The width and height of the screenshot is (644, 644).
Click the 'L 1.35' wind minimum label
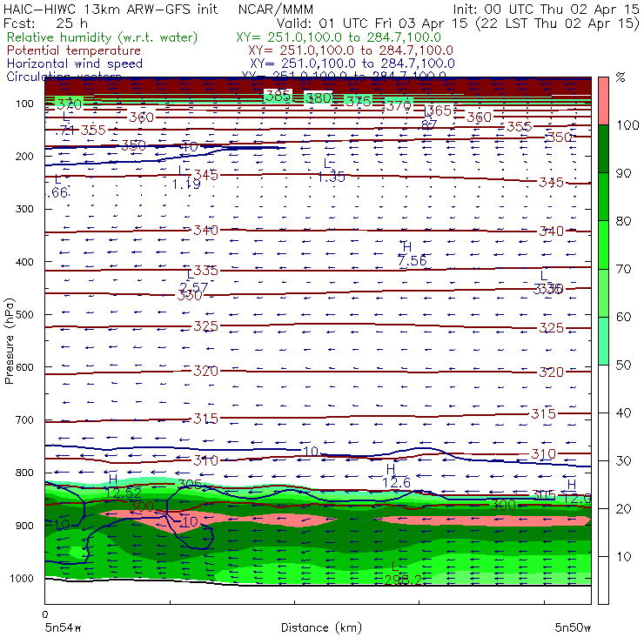point(332,171)
